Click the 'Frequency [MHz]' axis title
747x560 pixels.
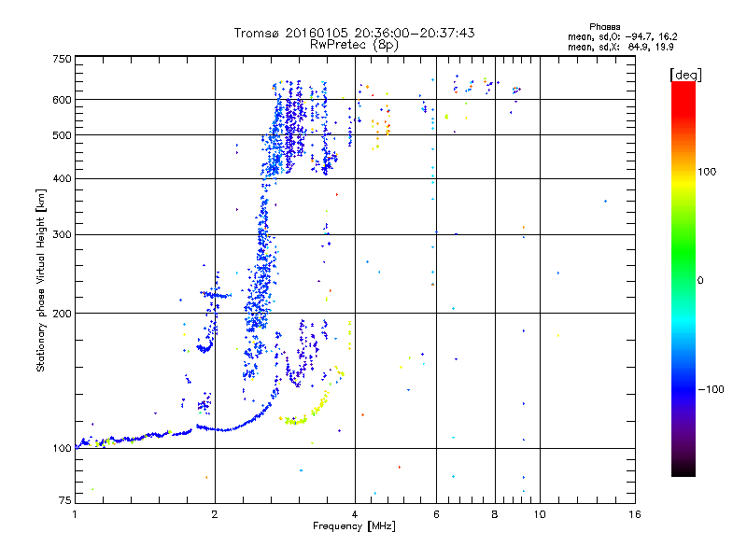(354, 526)
